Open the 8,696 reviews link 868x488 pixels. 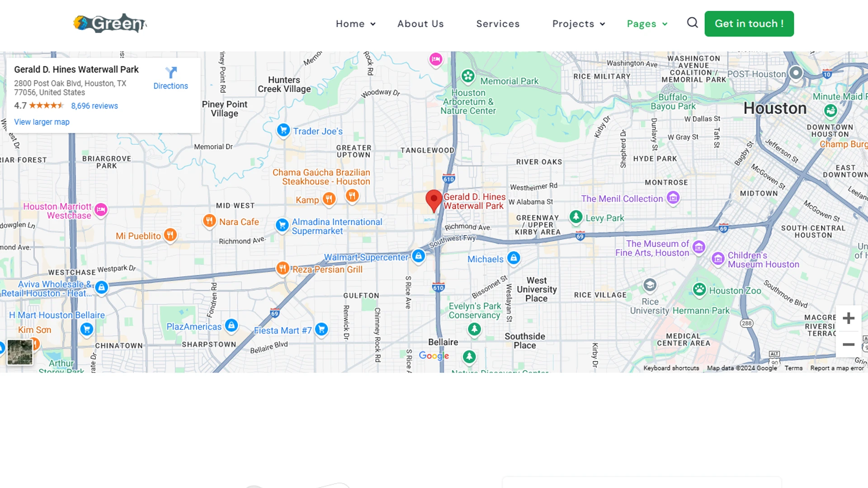94,106
